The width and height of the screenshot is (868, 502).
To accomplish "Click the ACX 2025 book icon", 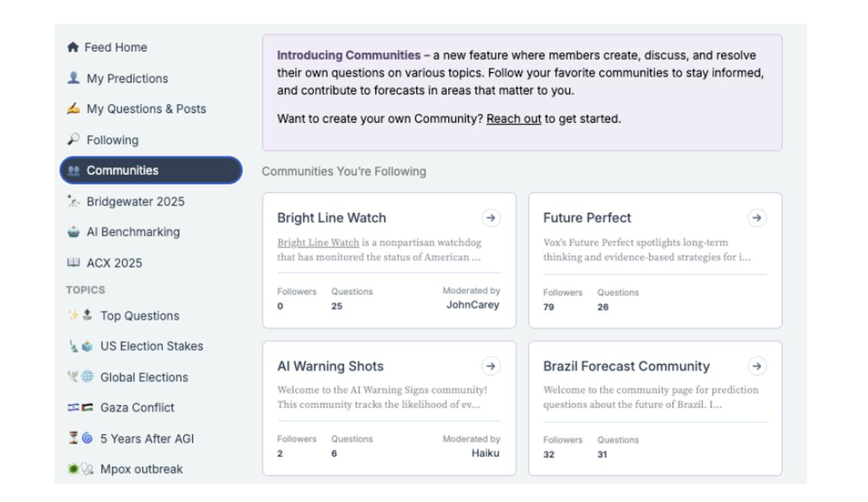I will coord(73,263).
